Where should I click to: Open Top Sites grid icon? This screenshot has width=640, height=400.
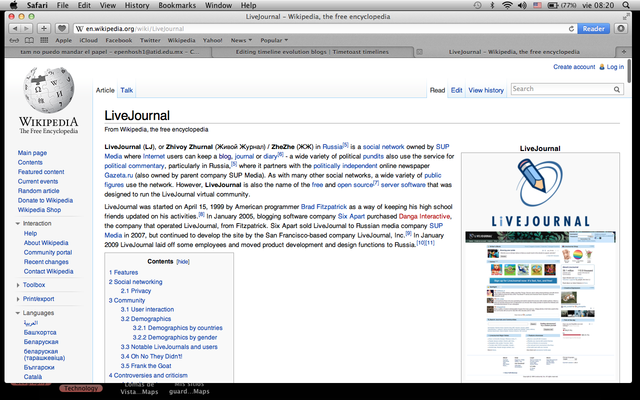pyautogui.click(x=44, y=40)
